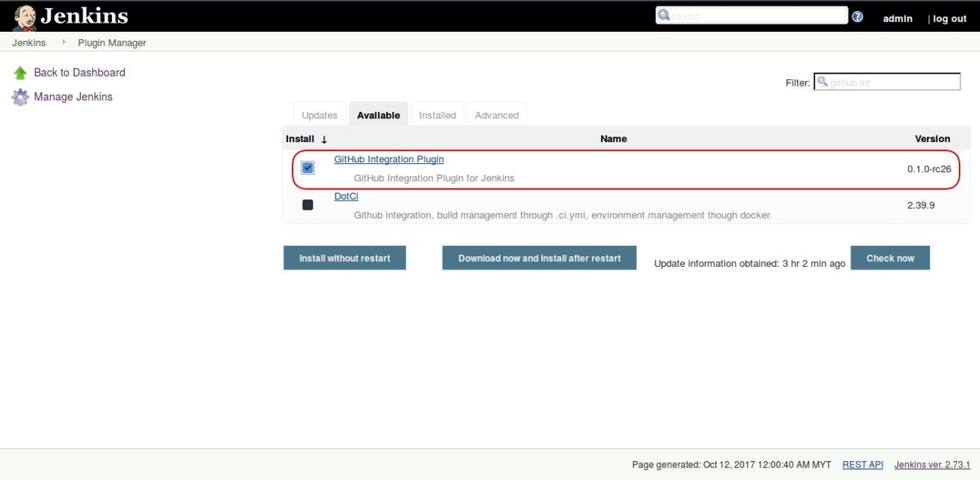Viewport: 980px width, 480px height.
Task: Select version text 0.1.0-rc26
Action: pyautogui.click(x=929, y=169)
